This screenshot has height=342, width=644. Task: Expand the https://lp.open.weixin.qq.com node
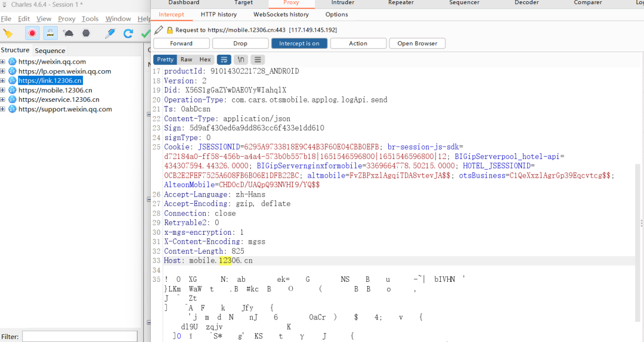click(x=2, y=71)
